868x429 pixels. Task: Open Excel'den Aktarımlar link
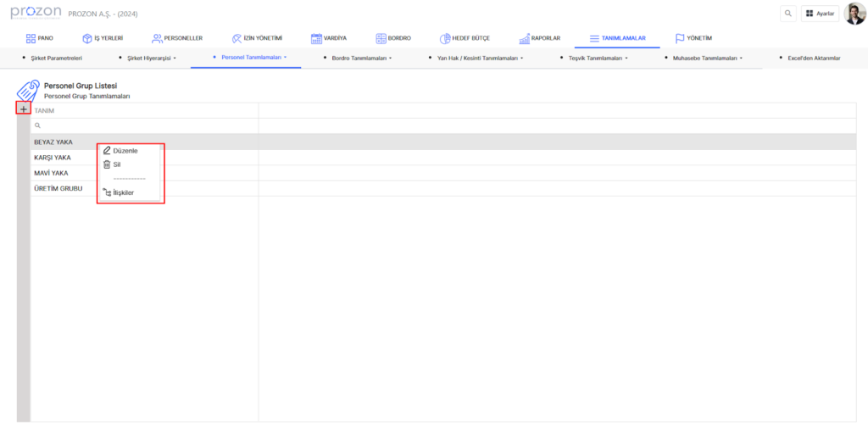coord(812,58)
